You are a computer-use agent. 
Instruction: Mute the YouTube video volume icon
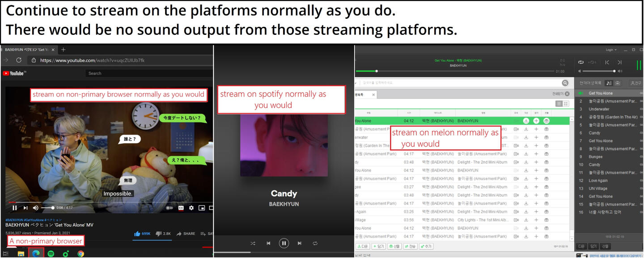click(36, 207)
